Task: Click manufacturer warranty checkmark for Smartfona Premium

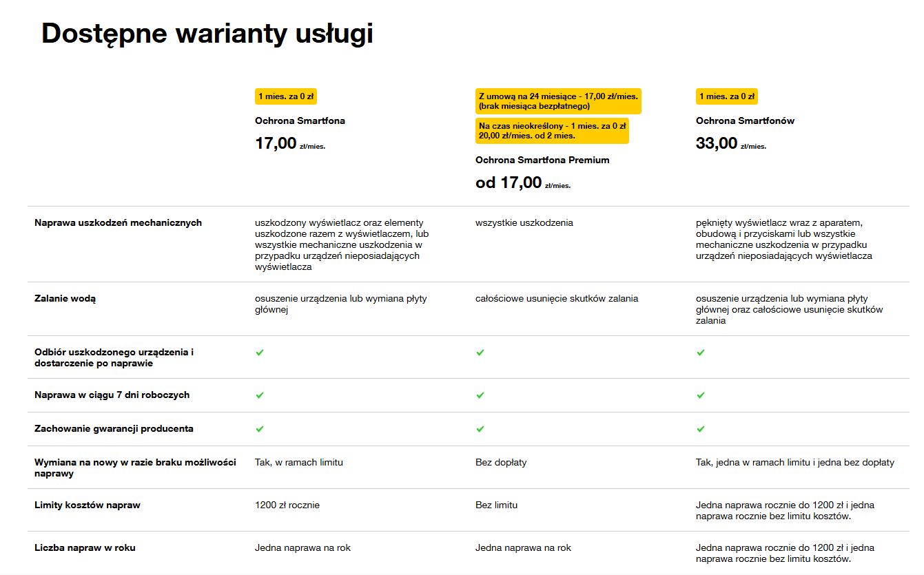Action: coord(480,429)
